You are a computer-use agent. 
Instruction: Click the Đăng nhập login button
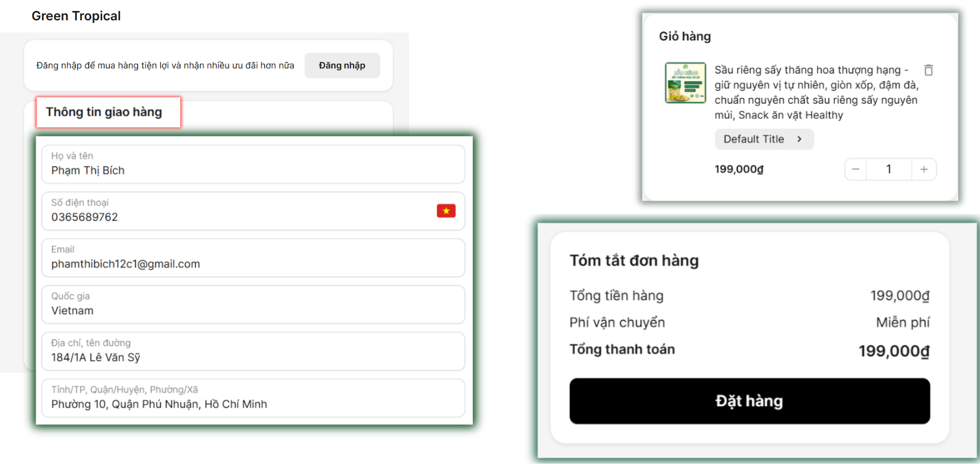342,66
